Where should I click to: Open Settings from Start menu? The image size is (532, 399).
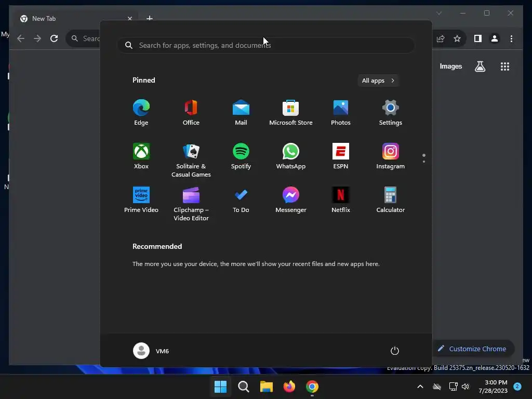tap(391, 113)
